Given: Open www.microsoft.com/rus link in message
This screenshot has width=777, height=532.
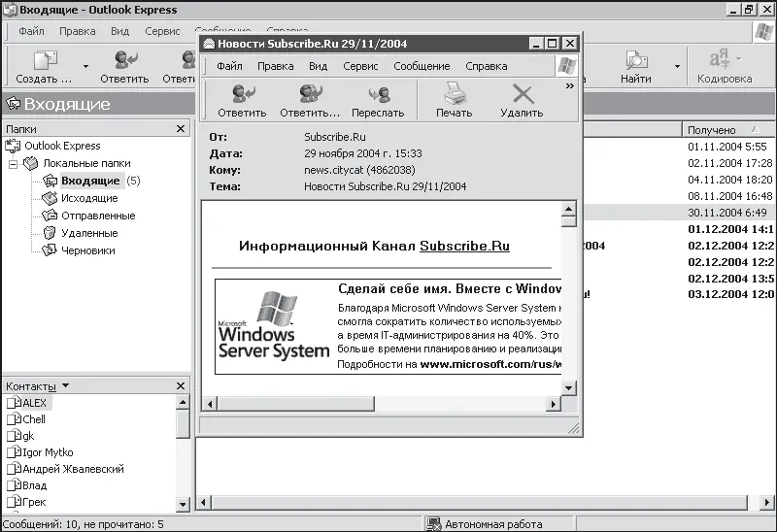Looking at the screenshot, I should click(490, 364).
